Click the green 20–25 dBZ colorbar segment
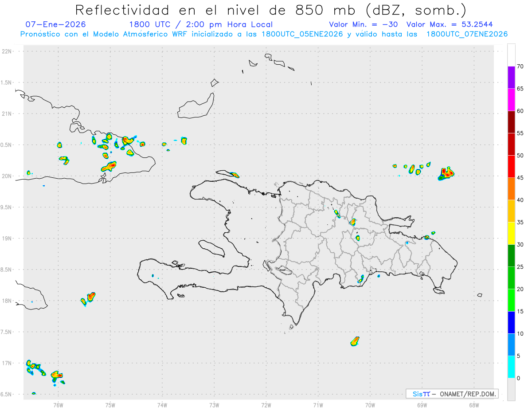The width and height of the screenshot is (532, 411). [x=511, y=278]
